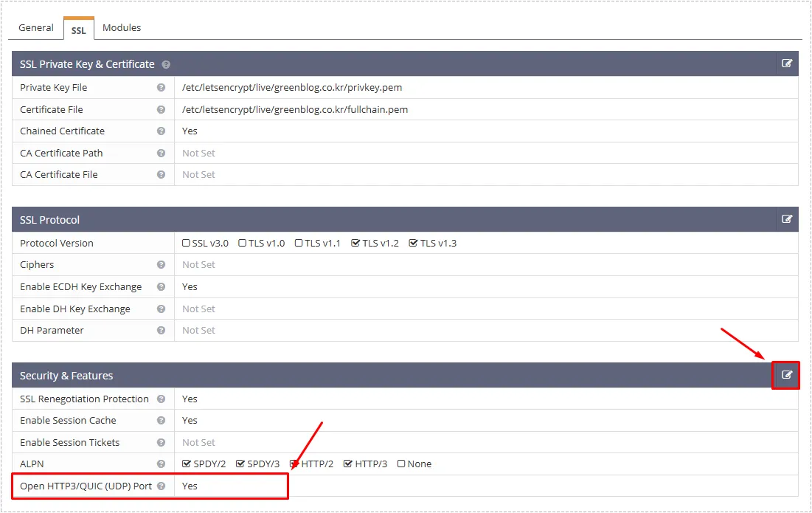The width and height of the screenshot is (812, 513).
Task: Enable the SSL v3.0 protocol option
Action: click(186, 242)
